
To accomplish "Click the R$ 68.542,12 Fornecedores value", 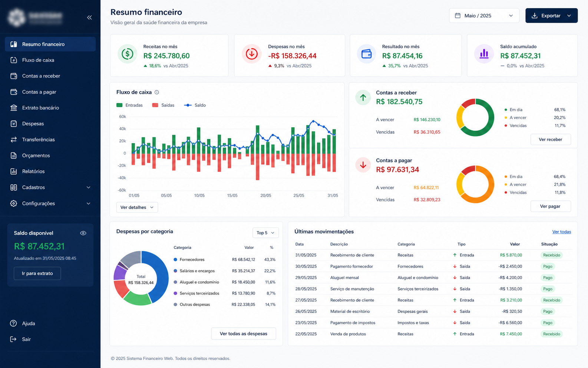I will point(244,260).
